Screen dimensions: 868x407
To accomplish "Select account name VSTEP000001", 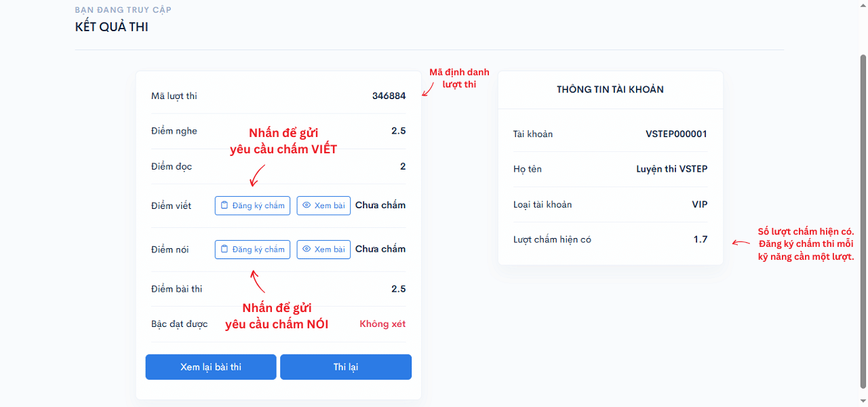I will 676,134.
